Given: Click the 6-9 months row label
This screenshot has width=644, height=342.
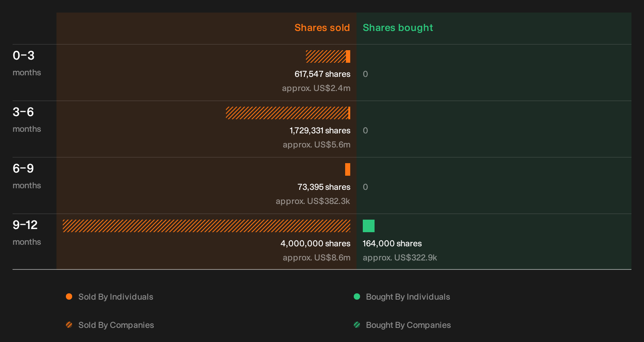Looking at the screenshot, I should pos(27,176).
